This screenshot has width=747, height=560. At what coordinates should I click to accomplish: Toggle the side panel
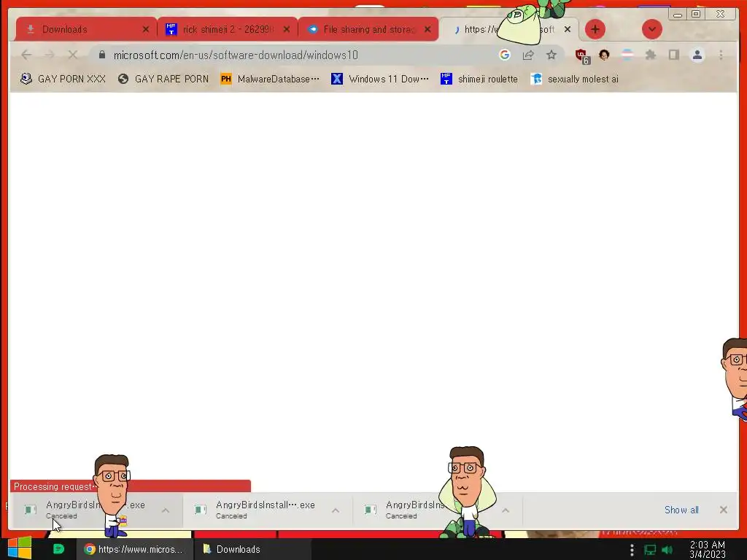tap(673, 55)
